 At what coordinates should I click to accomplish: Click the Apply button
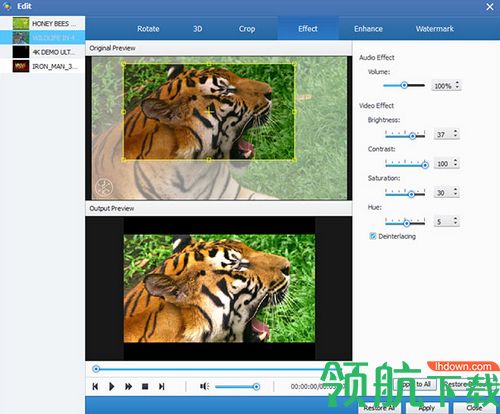(426, 408)
